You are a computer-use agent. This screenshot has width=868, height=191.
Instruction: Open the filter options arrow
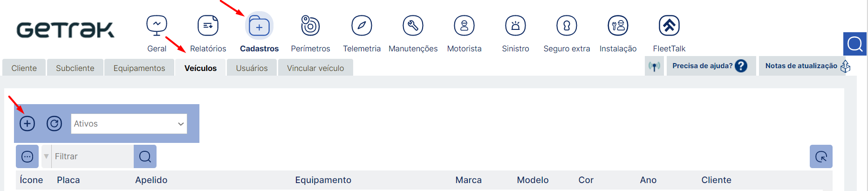point(46,156)
